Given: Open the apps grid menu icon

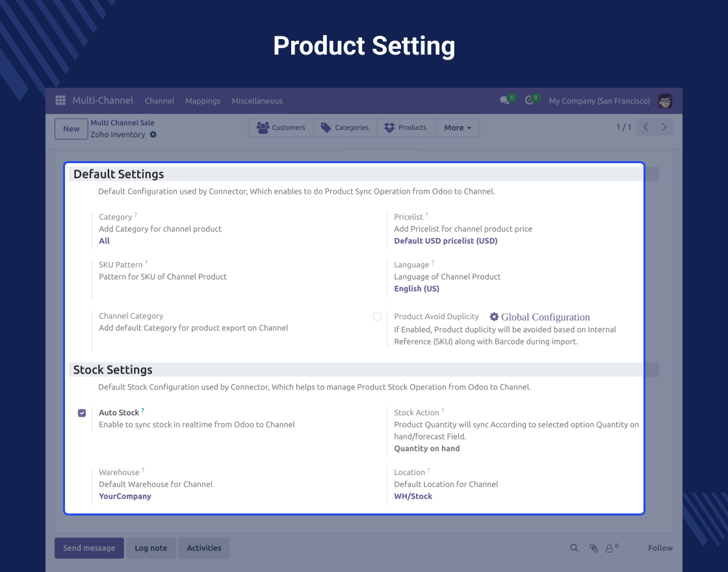Looking at the screenshot, I should click(x=60, y=100).
